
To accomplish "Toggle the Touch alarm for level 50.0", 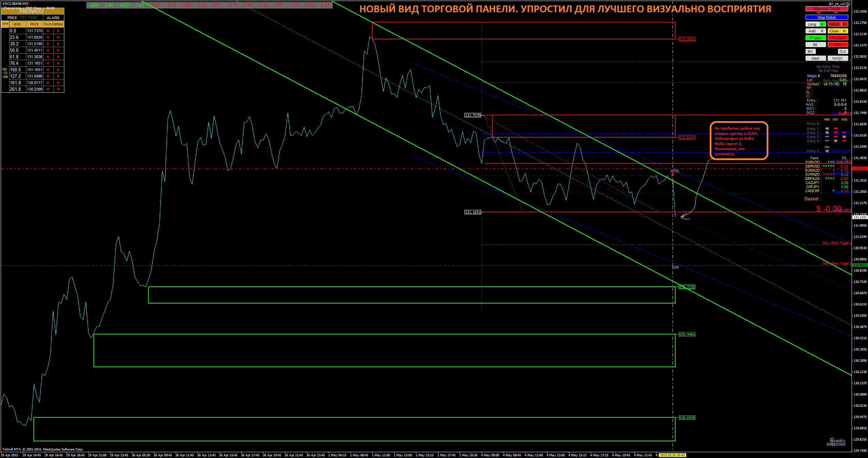I will pyautogui.click(x=48, y=50).
